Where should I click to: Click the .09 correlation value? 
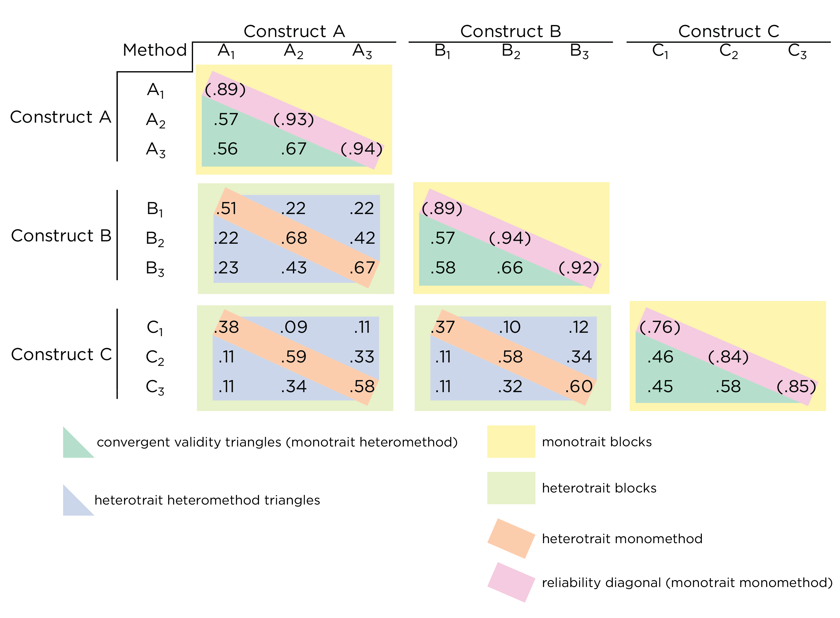tap(294, 327)
